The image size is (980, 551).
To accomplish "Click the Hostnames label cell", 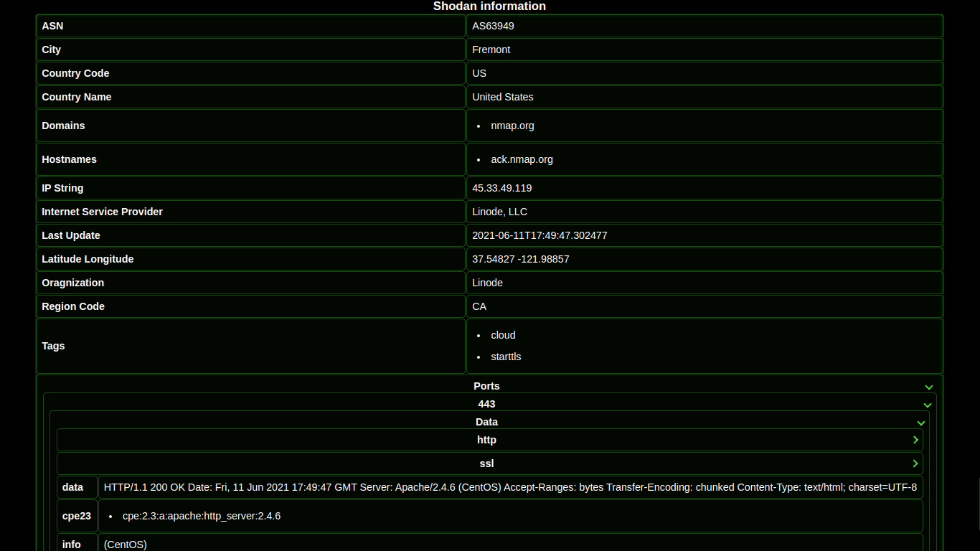I will 250,159.
